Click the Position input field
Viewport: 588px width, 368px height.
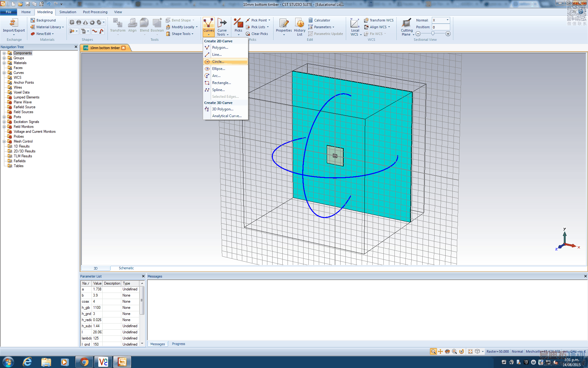(441, 27)
